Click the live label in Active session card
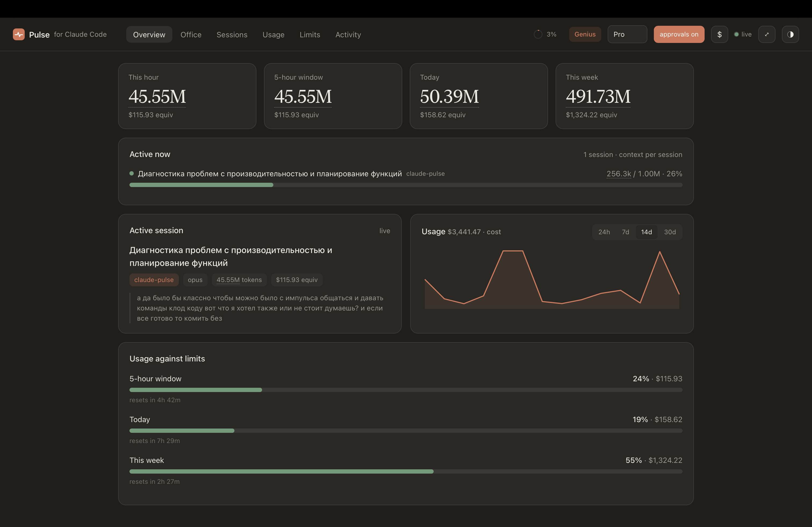 point(385,231)
